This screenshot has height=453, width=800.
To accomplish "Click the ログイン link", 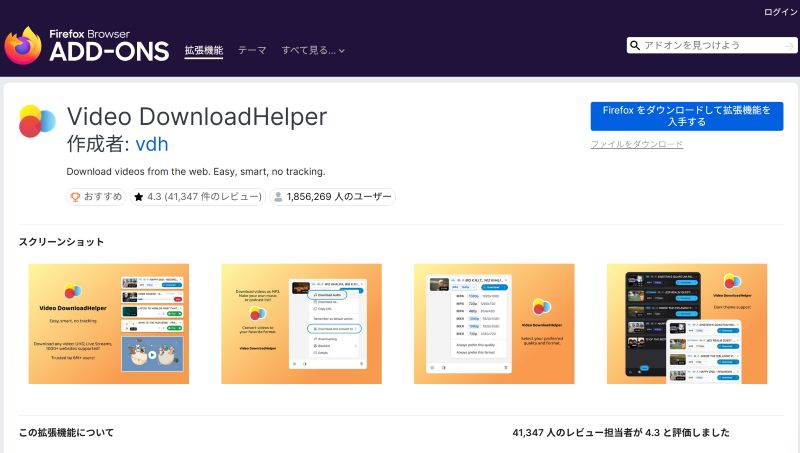I will (781, 12).
